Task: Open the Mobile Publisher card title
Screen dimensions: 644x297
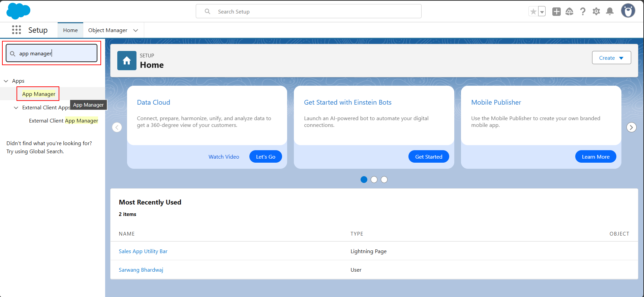Action: pos(496,102)
